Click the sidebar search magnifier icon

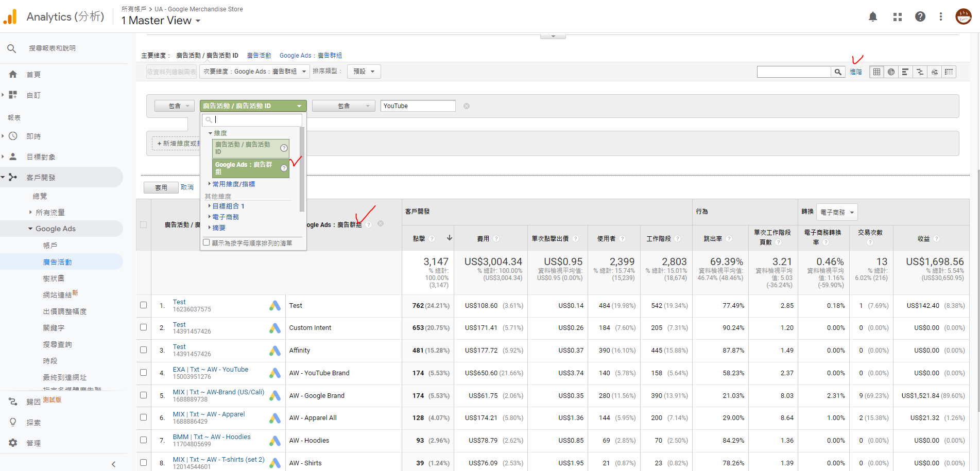coord(11,48)
